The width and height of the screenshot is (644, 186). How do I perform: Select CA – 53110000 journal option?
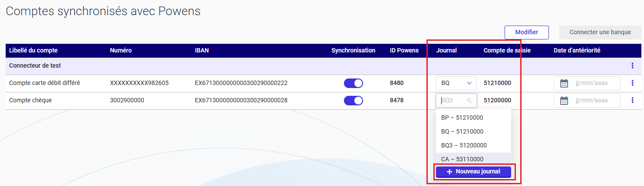(473, 159)
